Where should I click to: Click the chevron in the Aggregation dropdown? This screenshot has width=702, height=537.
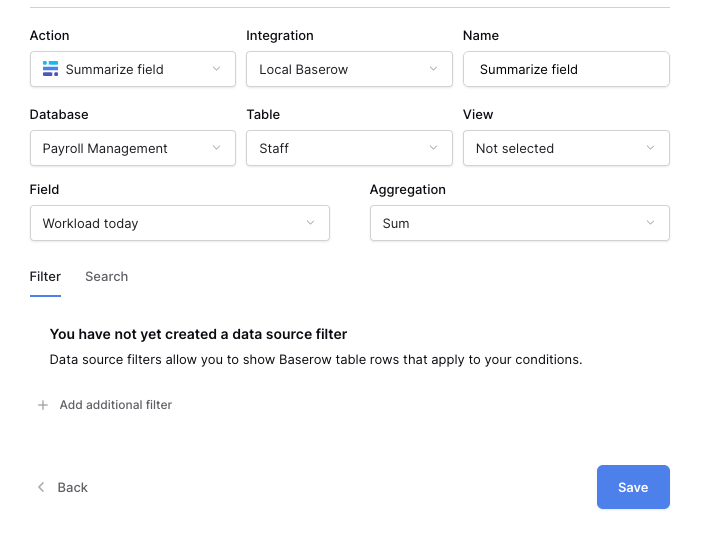pos(650,223)
